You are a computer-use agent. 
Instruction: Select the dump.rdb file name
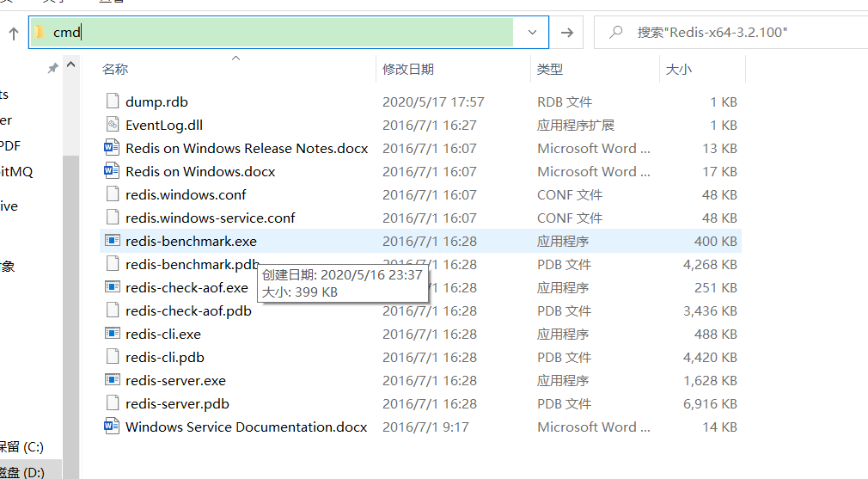pyautogui.click(x=156, y=101)
